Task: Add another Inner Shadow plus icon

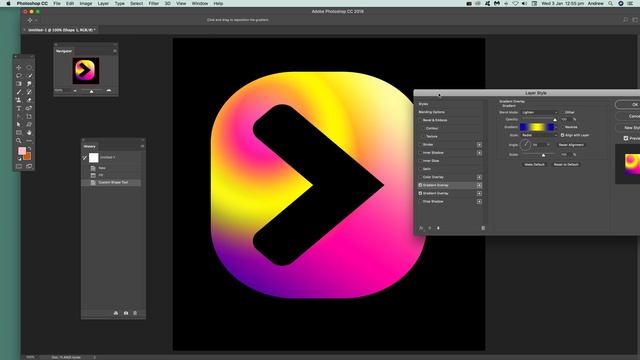Action: point(479,153)
